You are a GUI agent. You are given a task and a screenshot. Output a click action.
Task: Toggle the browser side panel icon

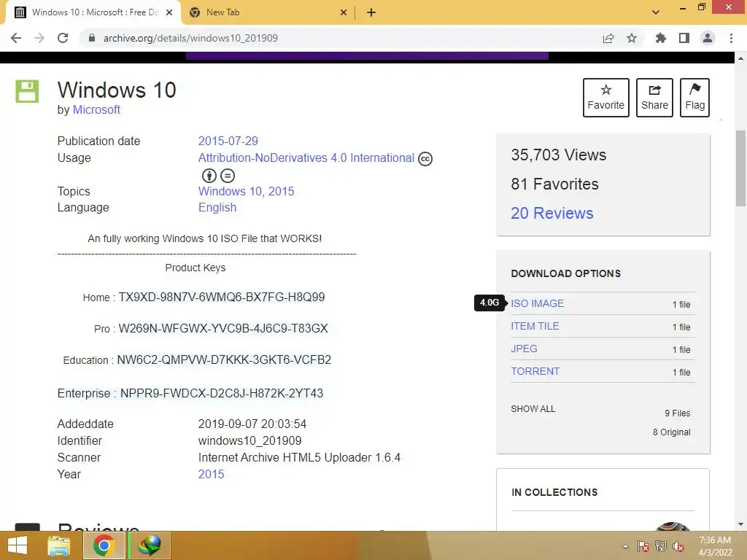click(684, 38)
